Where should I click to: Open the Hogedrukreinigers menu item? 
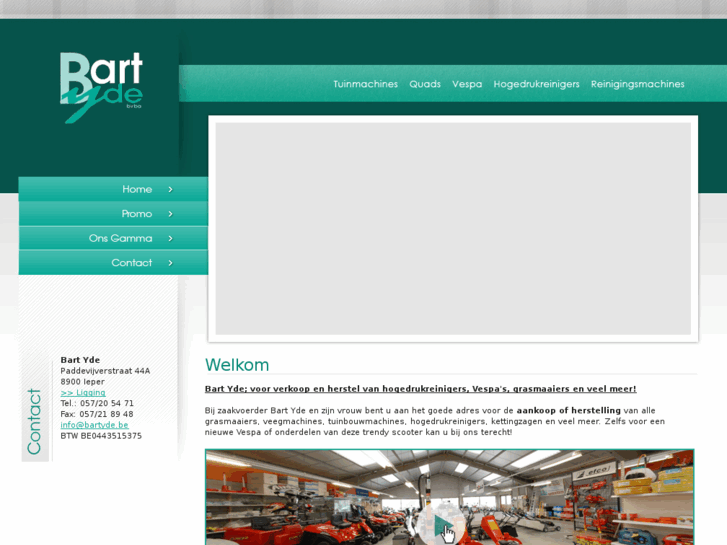tap(536, 84)
